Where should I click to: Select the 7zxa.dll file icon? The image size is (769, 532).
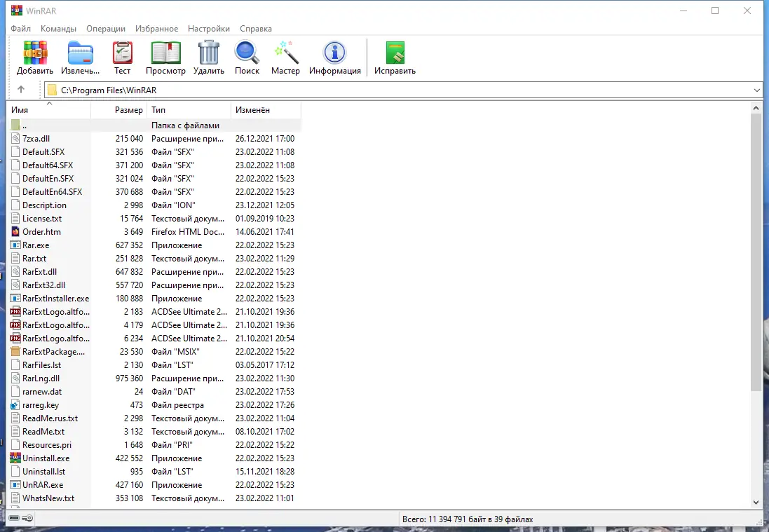pyautogui.click(x=15, y=138)
